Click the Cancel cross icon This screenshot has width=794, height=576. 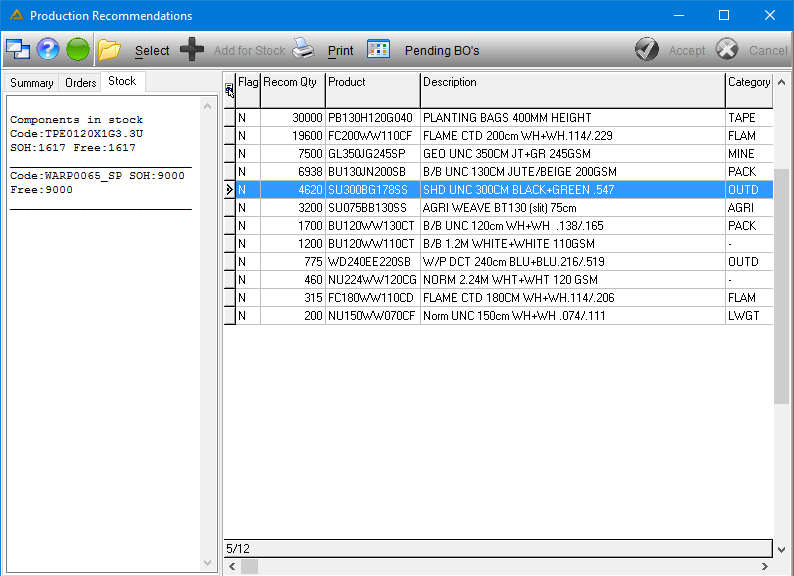coord(727,49)
